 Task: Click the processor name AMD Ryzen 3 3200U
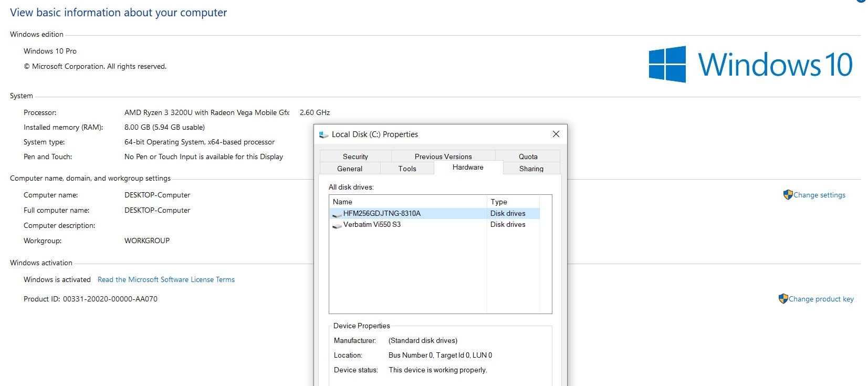click(207, 112)
